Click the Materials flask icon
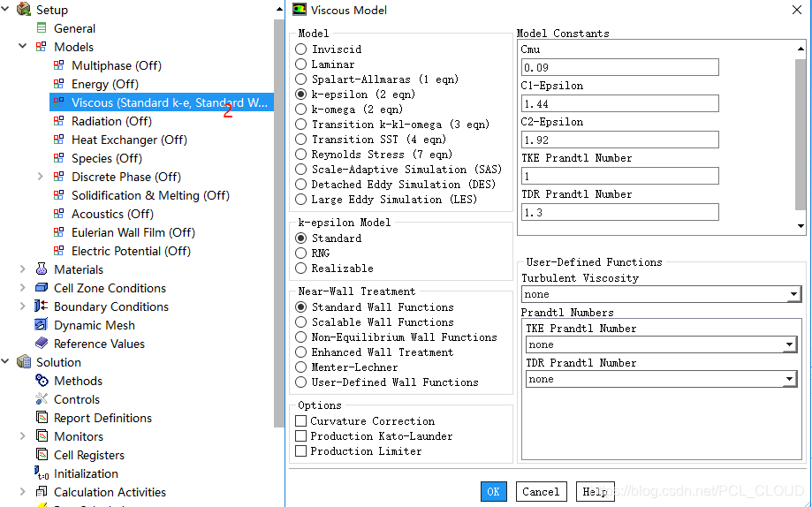Viewport: 812px width, 507px height. click(42, 269)
